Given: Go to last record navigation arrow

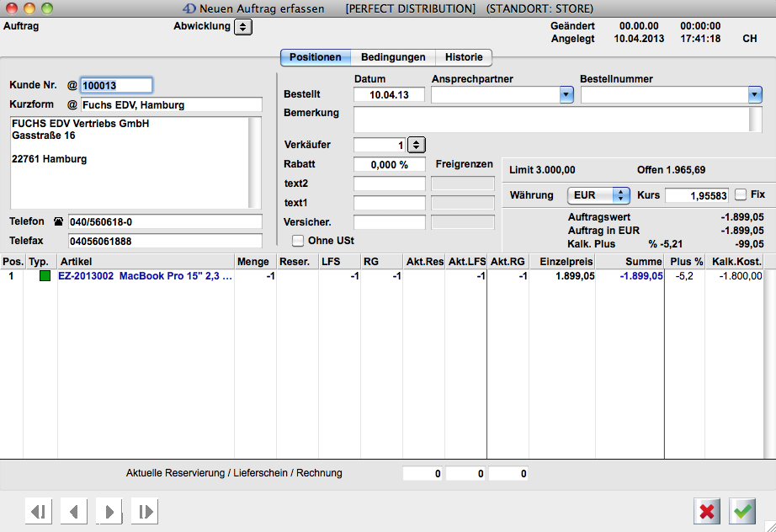Looking at the screenshot, I should point(144,511).
